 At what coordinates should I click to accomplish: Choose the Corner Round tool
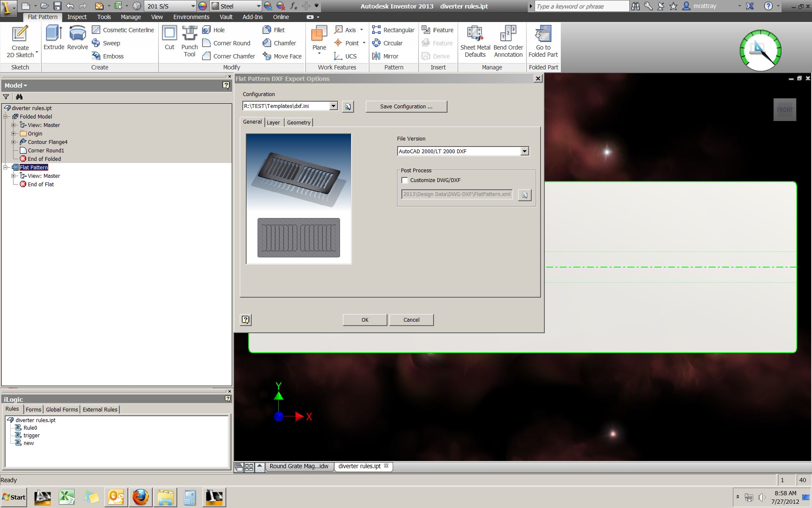[x=226, y=43]
